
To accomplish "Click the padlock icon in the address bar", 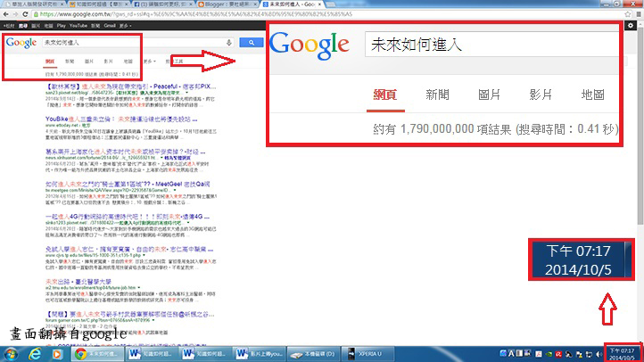I will click(x=37, y=14).
